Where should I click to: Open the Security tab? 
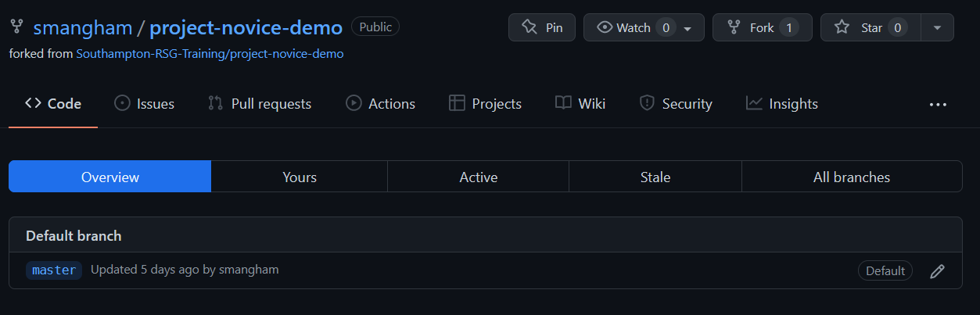pos(676,104)
